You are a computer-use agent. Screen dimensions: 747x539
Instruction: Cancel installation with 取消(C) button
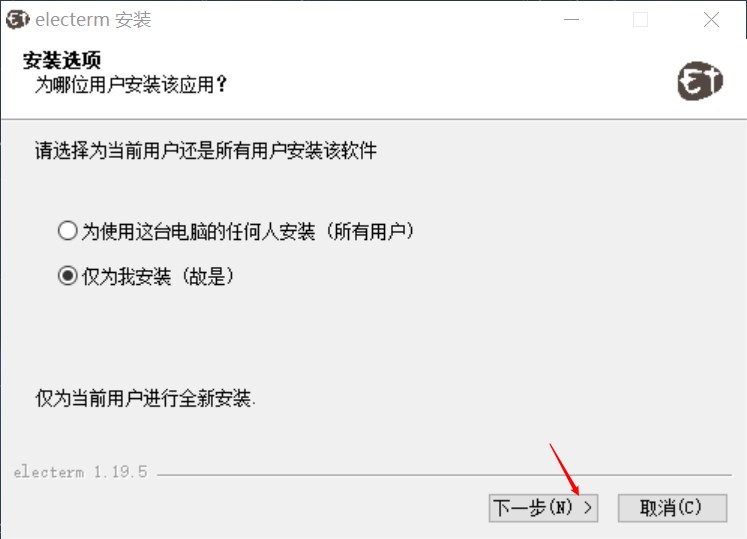pos(672,508)
